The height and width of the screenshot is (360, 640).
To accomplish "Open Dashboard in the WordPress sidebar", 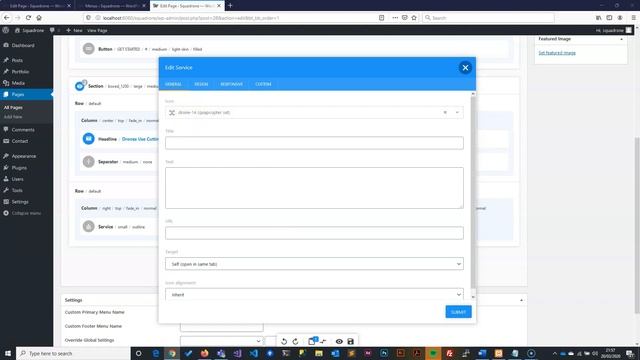I will (23, 45).
